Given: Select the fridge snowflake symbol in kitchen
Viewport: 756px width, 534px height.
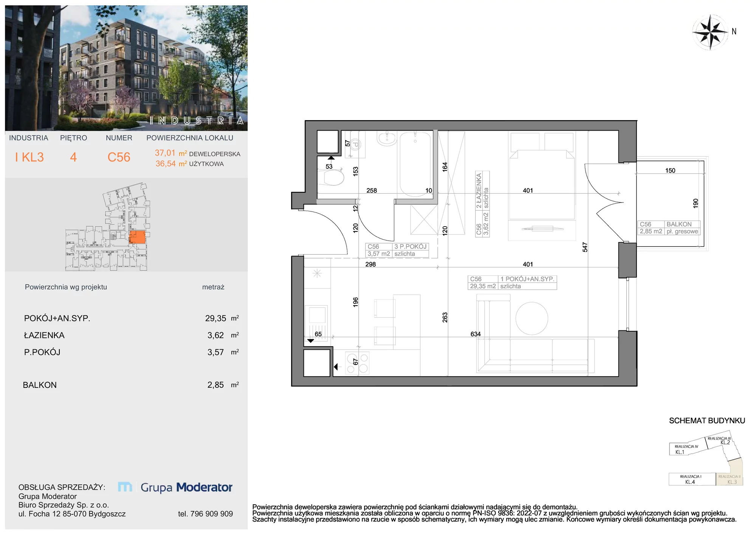Looking at the screenshot, I should (x=317, y=273).
